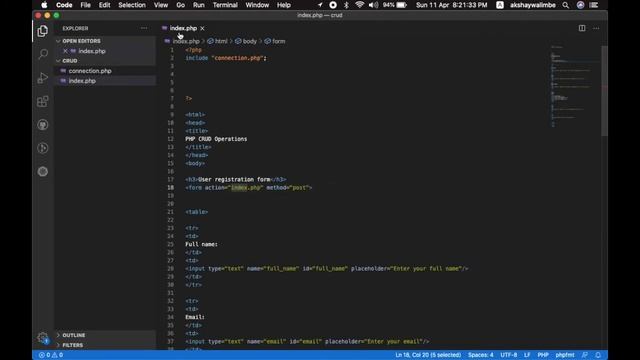Image resolution: width=640 pixels, height=360 pixels.
Task: Click the akshaywalimbe user name in menu bar
Action: pos(532,5)
